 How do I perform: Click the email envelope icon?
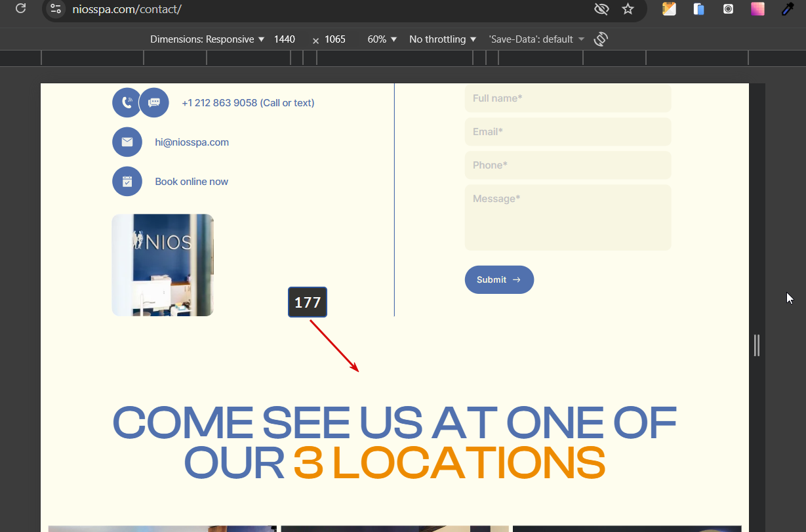[x=127, y=142]
